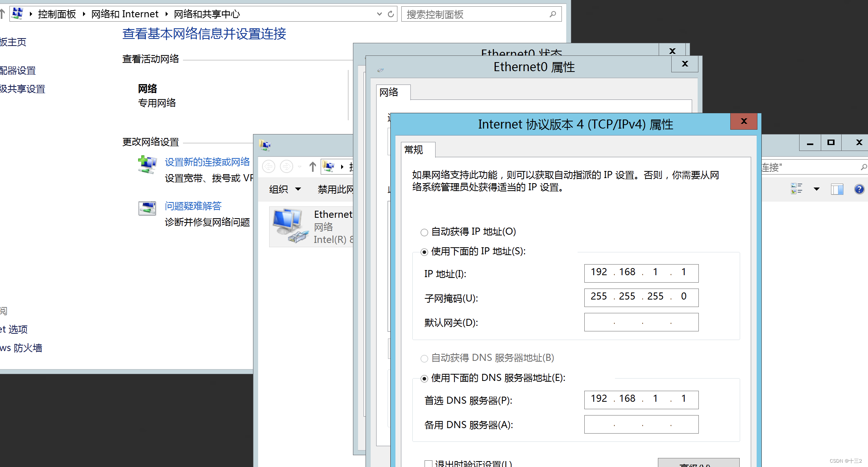
Task: Click the set up new connection icon
Action: (x=147, y=164)
